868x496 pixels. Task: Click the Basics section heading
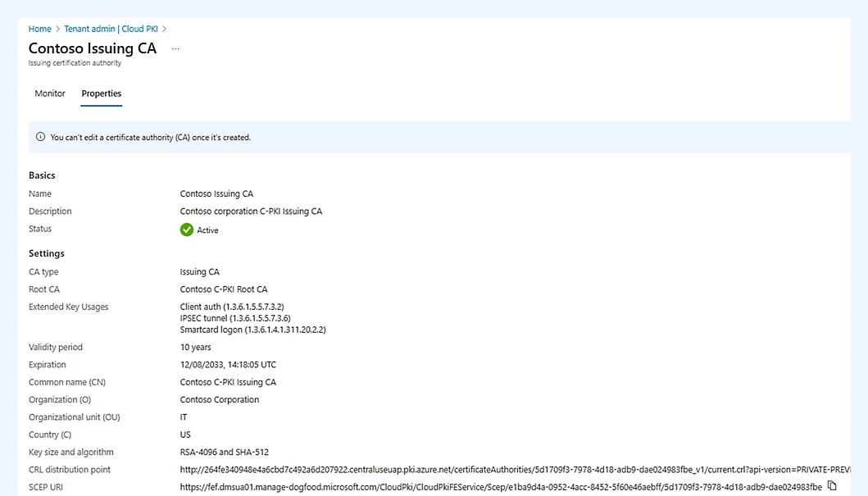[42, 175]
